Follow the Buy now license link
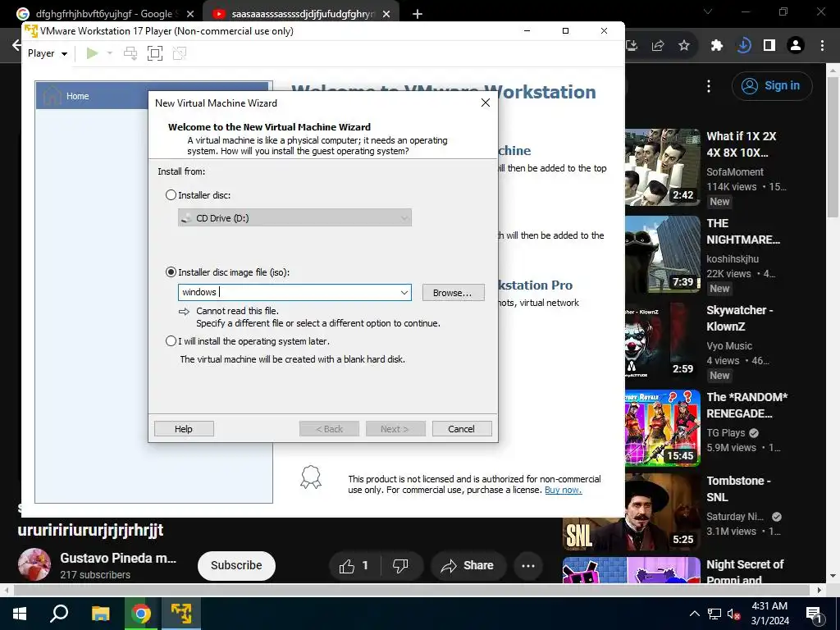 (563, 490)
